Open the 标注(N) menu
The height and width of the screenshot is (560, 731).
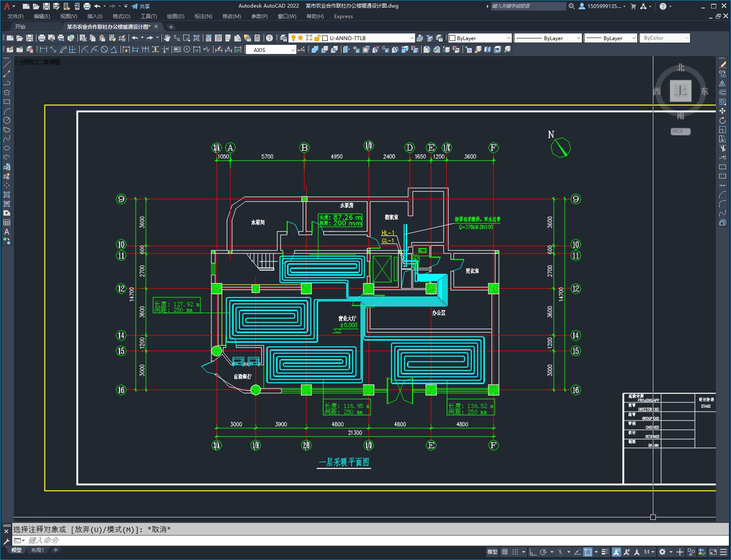tap(203, 16)
